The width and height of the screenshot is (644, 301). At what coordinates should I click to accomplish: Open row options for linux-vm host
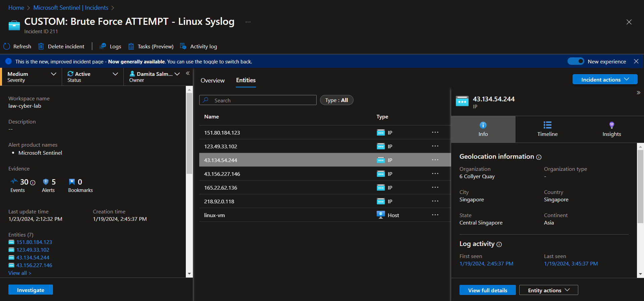tap(435, 215)
